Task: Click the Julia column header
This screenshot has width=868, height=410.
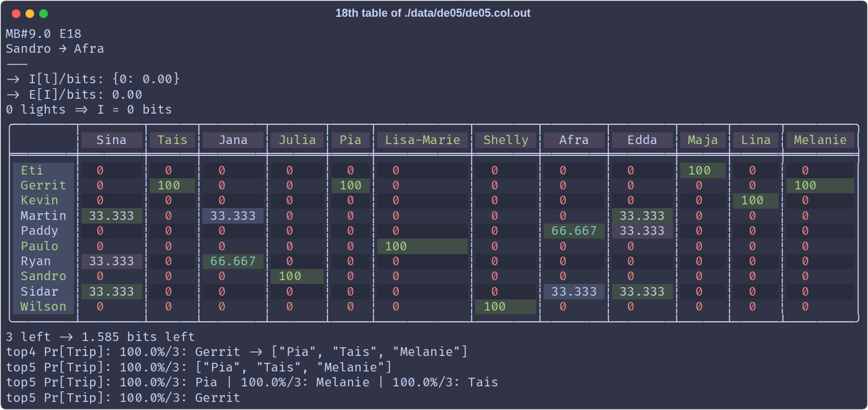Action: pos(297,140)
